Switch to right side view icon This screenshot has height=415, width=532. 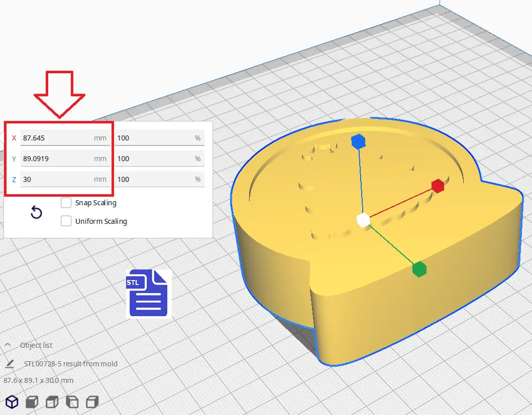(92, 401)
